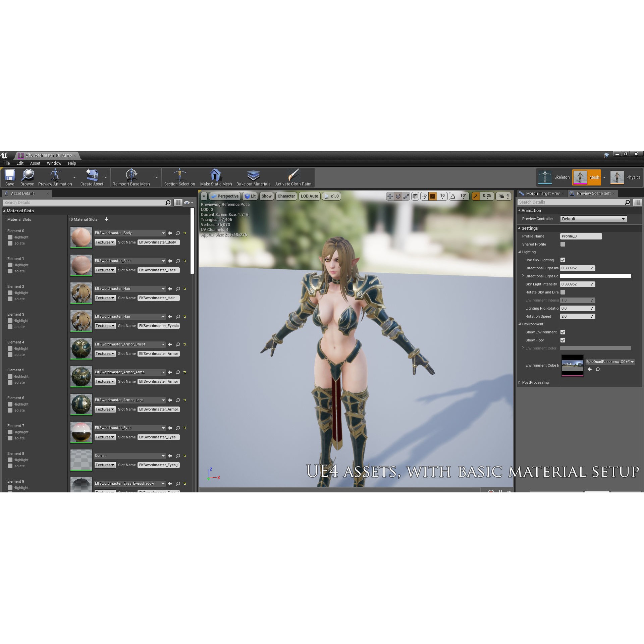This screenshot has height=644, width=644.
Task: Open LOD Auto dropdown
Action: click(x=309, y=196)
